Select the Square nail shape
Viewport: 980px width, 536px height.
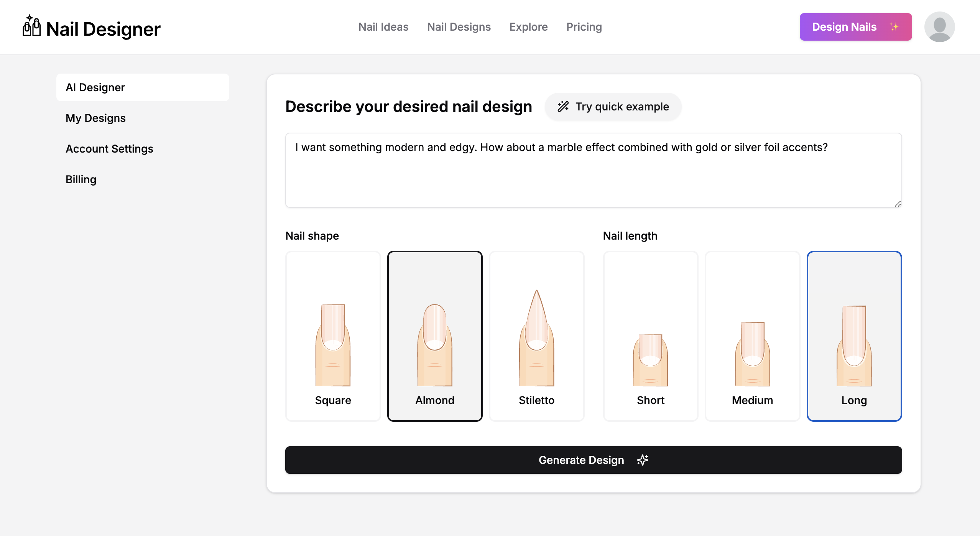click(x=333, y=336)
